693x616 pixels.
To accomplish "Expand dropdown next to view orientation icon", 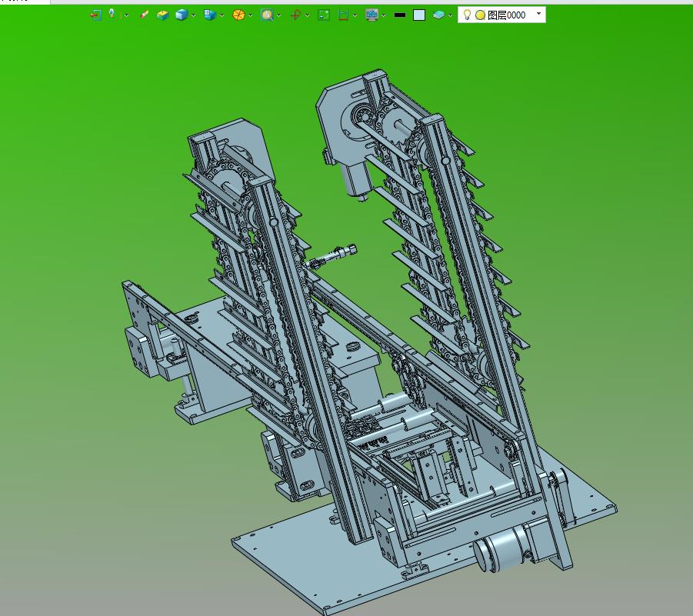I will click(x=222, y=15).
